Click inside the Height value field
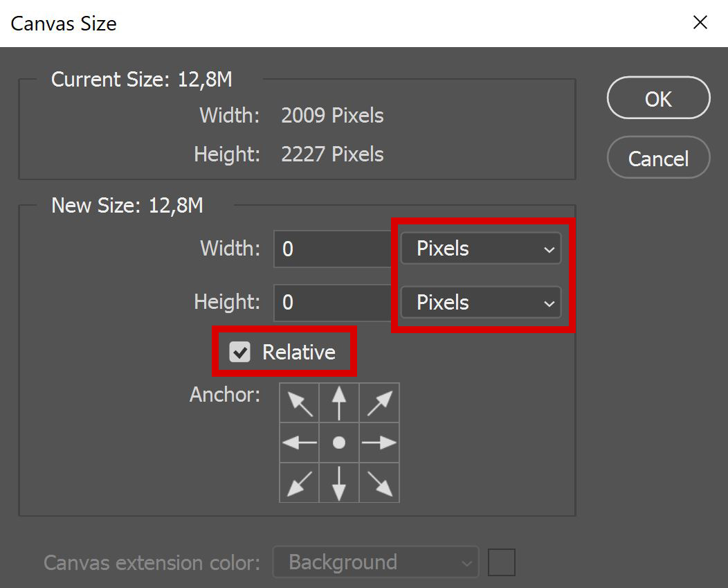Viewport: 728px width, 588px height. 332,303
